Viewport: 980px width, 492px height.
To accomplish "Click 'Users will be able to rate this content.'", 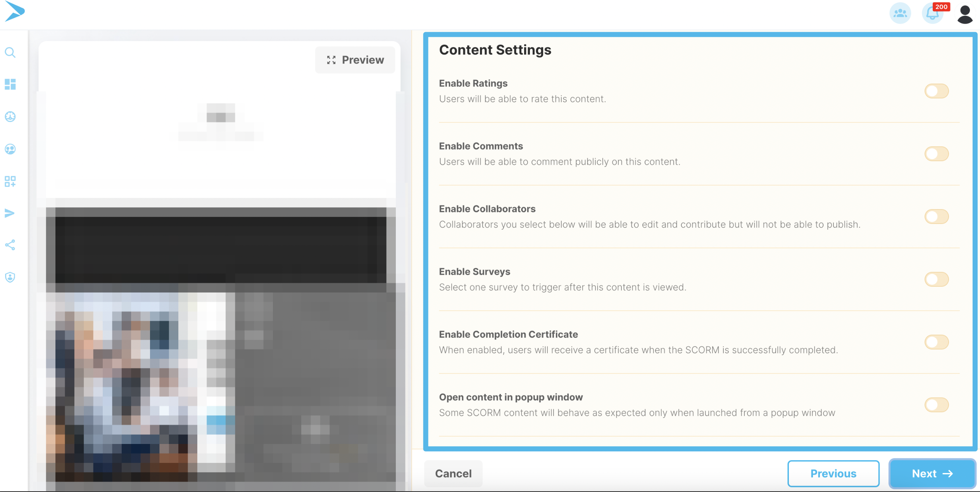I will coord(522,99).
